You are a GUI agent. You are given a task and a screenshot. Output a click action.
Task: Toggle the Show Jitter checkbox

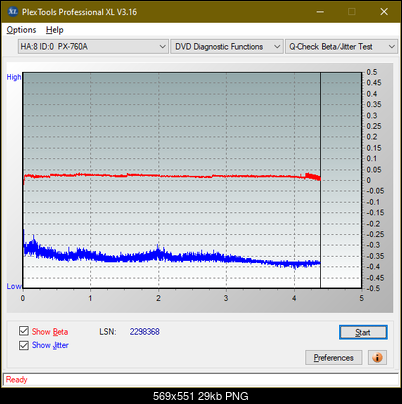pos(24,345)
